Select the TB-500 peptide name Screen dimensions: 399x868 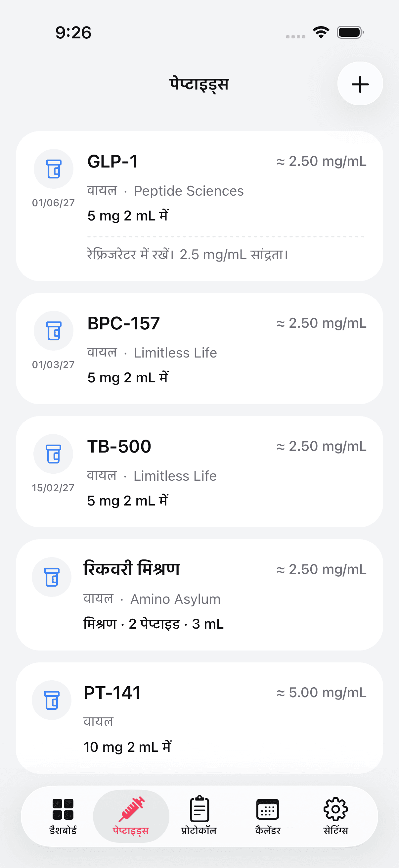click(119, 447)
